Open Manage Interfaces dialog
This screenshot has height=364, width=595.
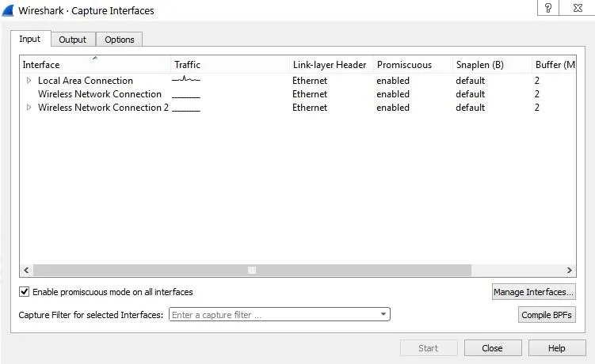pos(533,291)
